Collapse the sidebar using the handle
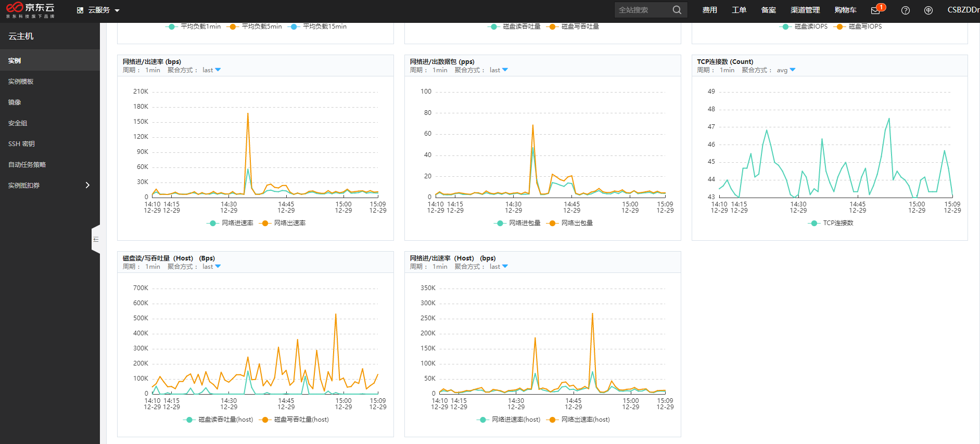The image size is (980, 444). coord(96,239)
